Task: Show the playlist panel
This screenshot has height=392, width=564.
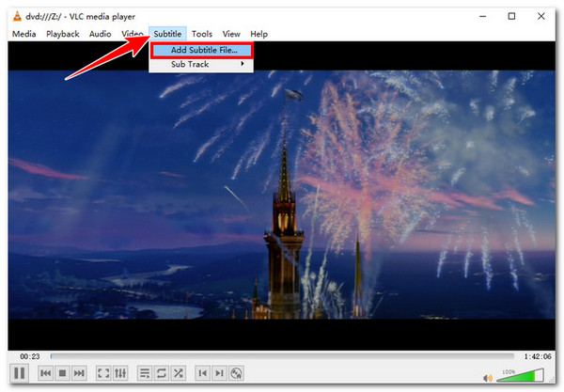Action: 145,373
